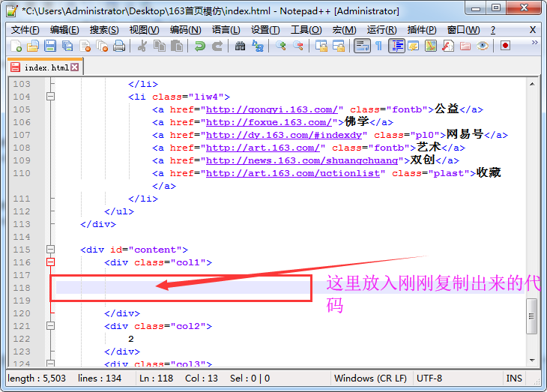
Task: Close the current document icon
Action: [x=85, y=46]
